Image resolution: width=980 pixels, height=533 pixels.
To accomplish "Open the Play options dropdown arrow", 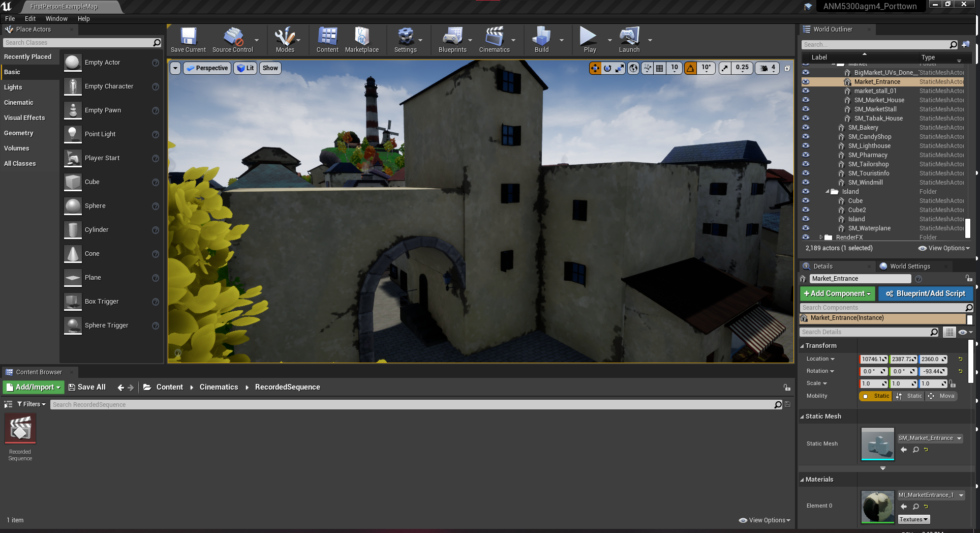I will click(609, 40).
